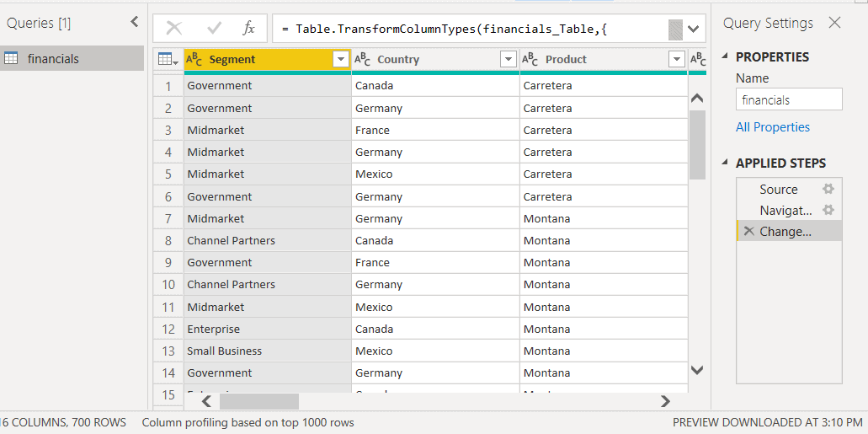Click the Carretera cell in row 2
Screen dimensions: 868x434
[x=604, y=108]
